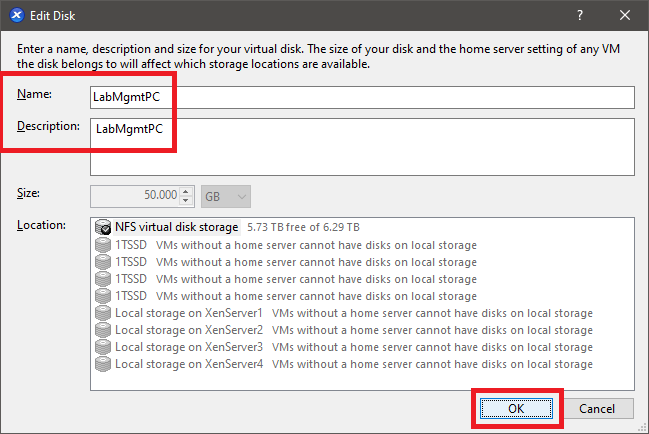Click the topmost 1TSSD storage icon
The width and height of the screenshot is (649, 434).
click(102, 245)
